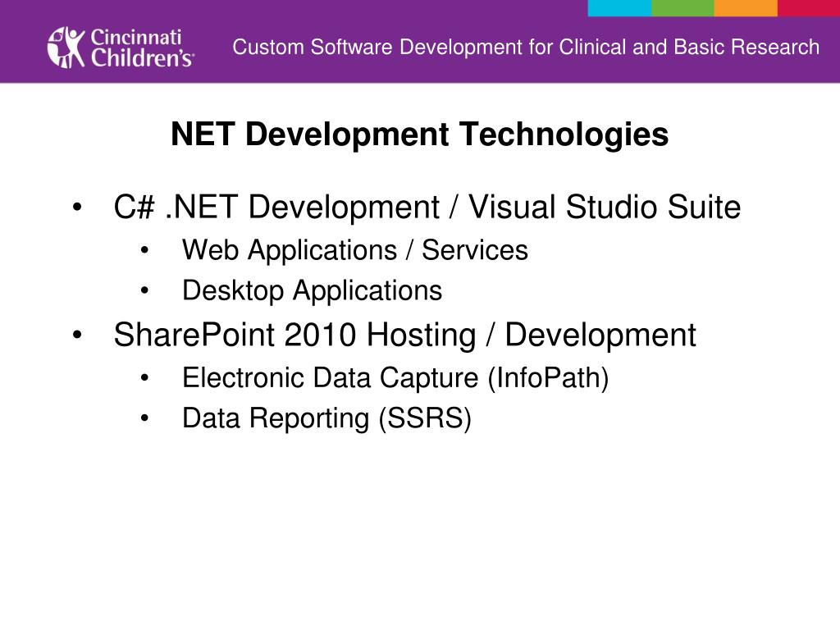Click 'Electronic Data Capture (InfoPath)' sub-bullet

tap(395, 378)
